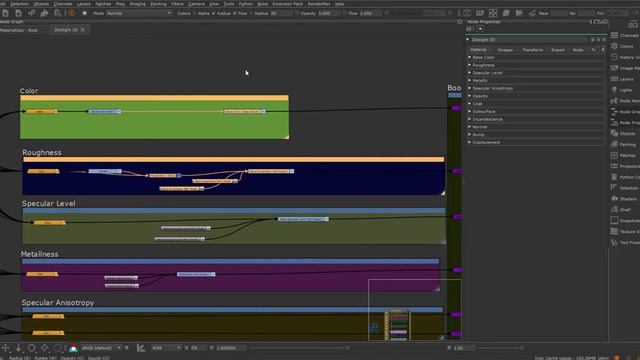Screen dimensions: 640x360
Task: Switch to the Images tab
Action: (x=505, y=50)
